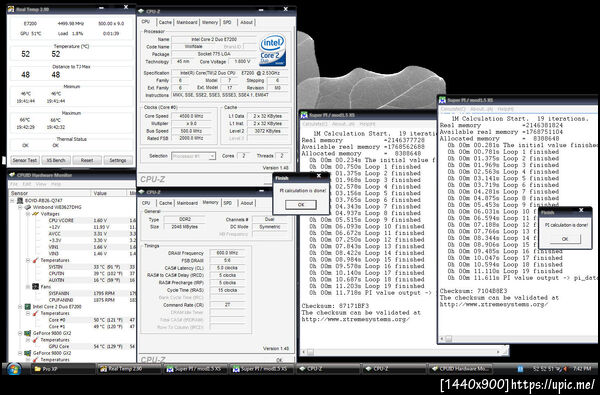
Task: Open the Help menu in Hardware Monitor
Action: (56, 184)
